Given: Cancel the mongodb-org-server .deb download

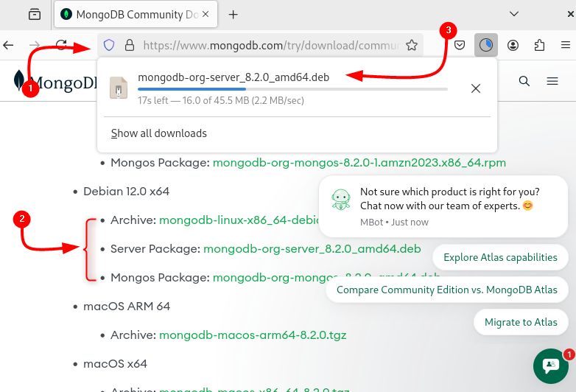Looking at the screenshot, I should click(x=476, y=88).
